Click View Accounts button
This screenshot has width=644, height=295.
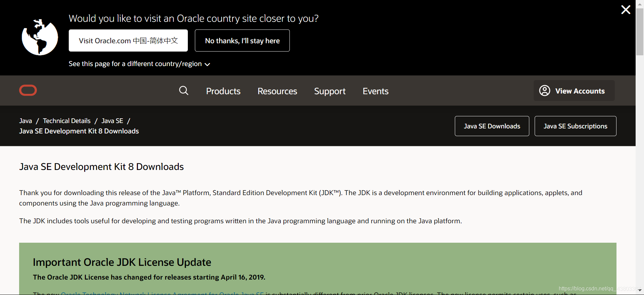pyautogui.click(x=574, y=91)
